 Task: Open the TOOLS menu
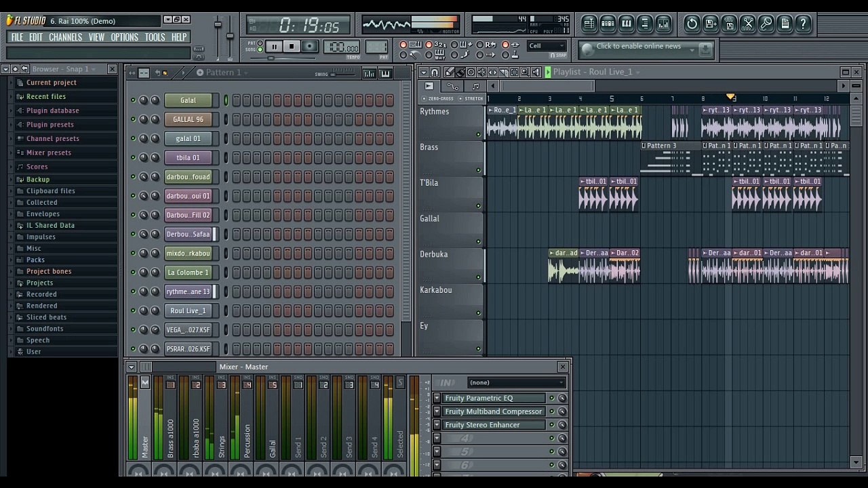coord(155,37)
